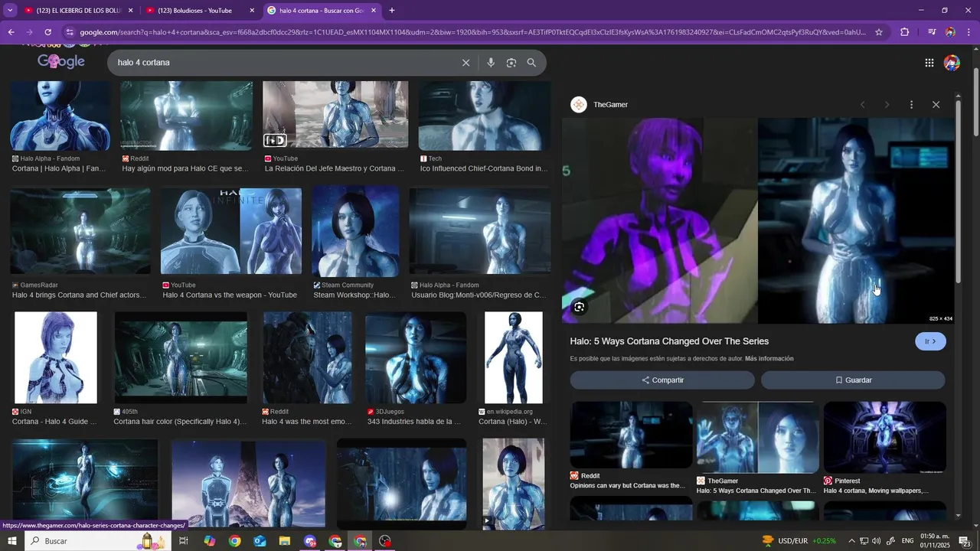Go to Google home via logo
Viewport: 980px width, 551px height.
click(x=61, y=61)
